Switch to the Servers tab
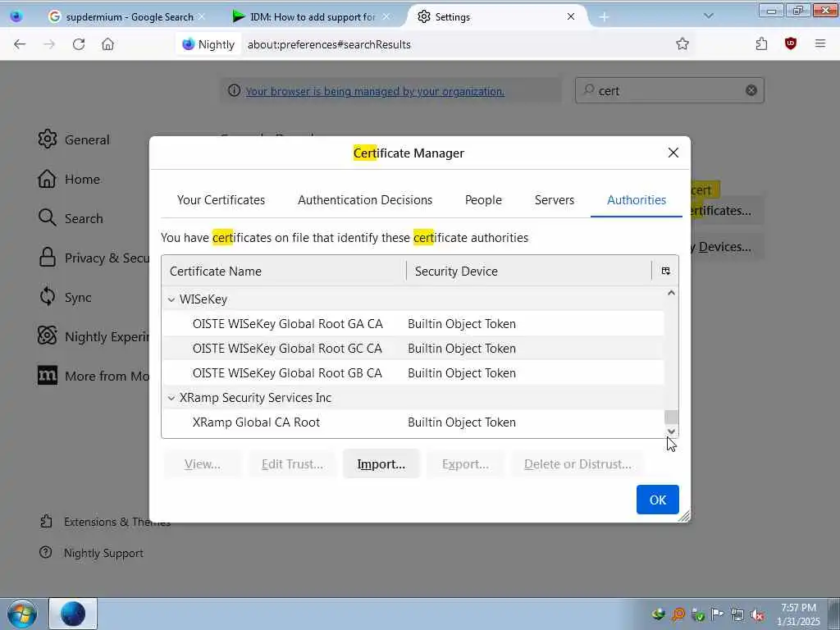Screen dimensions: 840x630 (554, 200)
